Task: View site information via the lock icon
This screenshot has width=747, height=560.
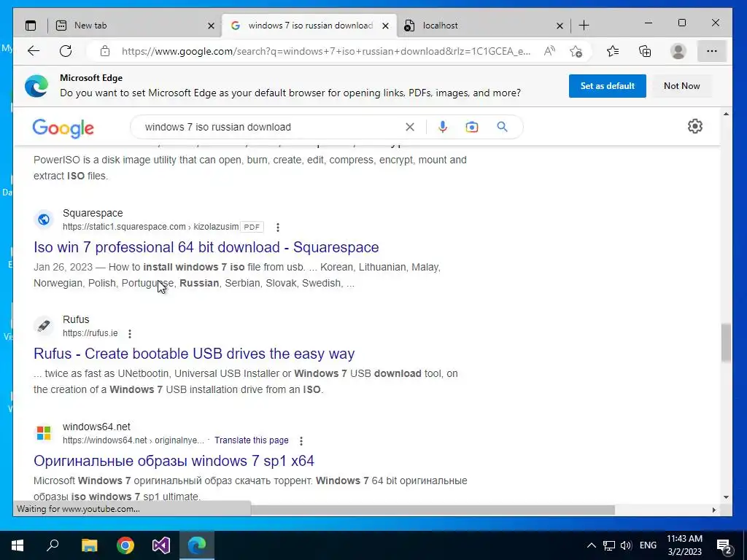Action: (105, 51)
